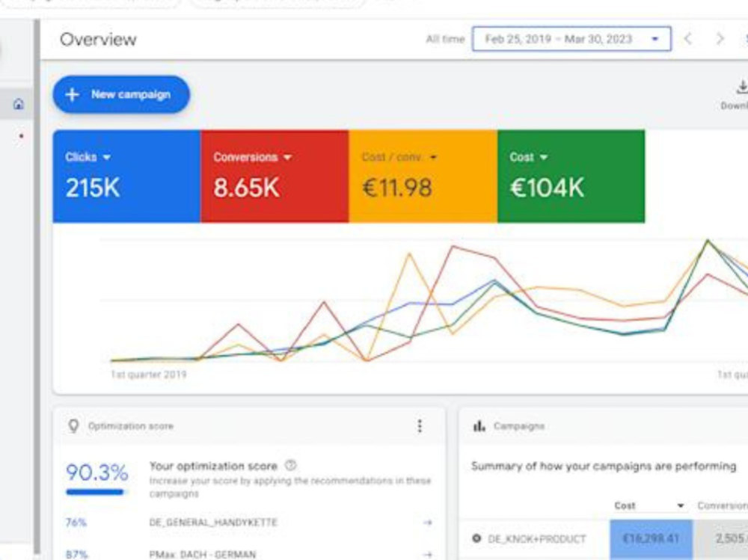The height and width of the screenshot is (560, 748).
Task: Click the blue Clicks metric tile
Action: tap(126, 176)
